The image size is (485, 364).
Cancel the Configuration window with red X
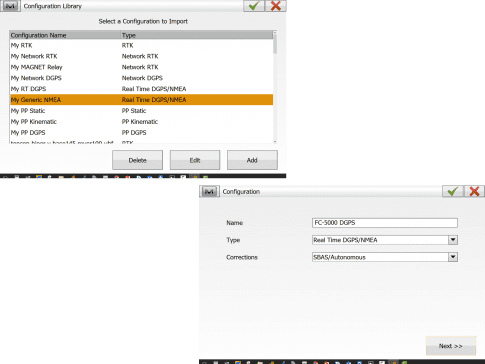point(474,191)
